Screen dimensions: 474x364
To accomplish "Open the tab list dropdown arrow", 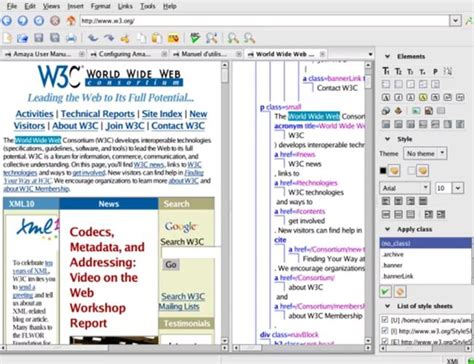I will [x=370, y=54].
